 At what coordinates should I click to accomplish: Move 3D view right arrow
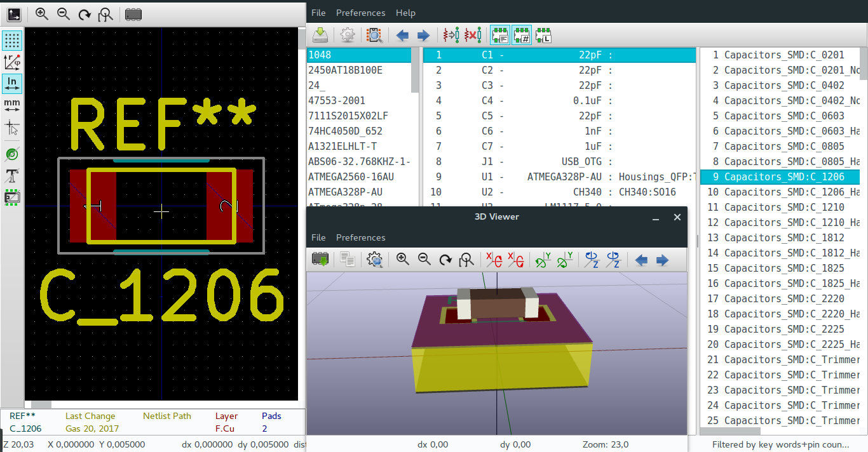click(662, 260)
